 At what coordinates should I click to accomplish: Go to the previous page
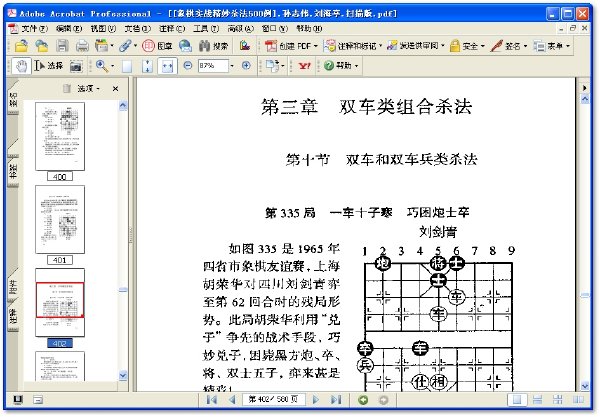tap(232, 400)
